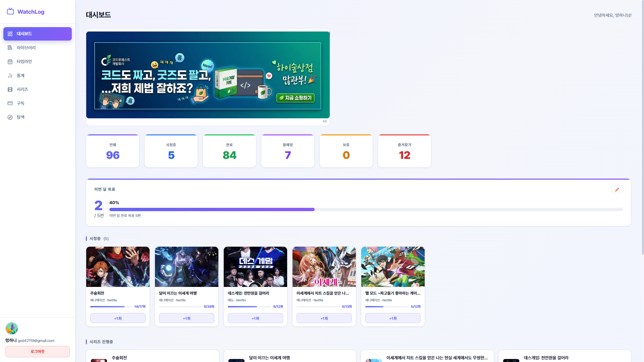Screen dimensions: 644x362
Task: Click the 시리즈 film icon
Action: [10, 89]
